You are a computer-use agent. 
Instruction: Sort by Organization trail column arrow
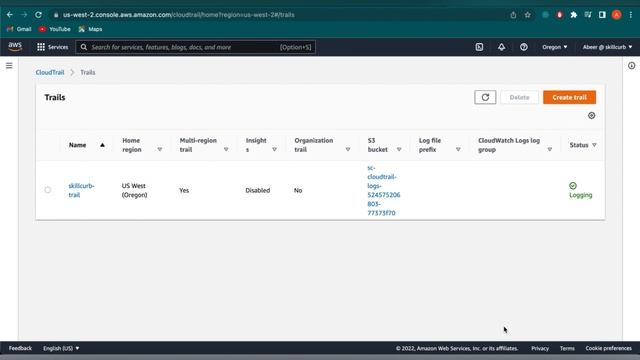click(348, 149)
